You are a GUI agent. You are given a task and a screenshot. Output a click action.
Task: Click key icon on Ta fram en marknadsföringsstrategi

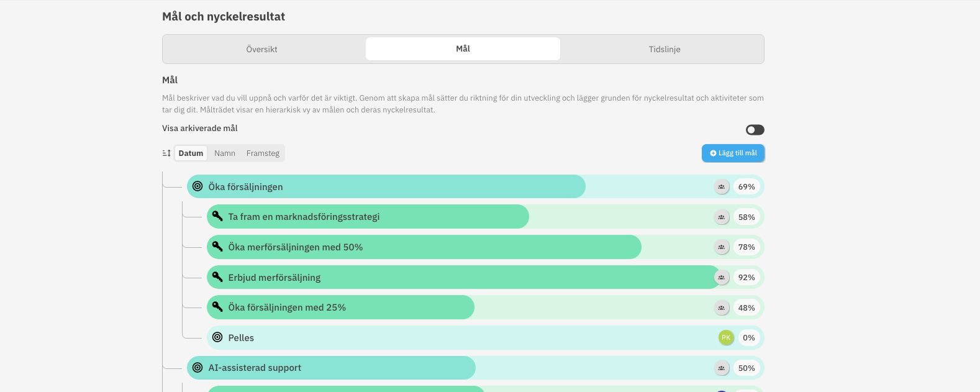217,216
